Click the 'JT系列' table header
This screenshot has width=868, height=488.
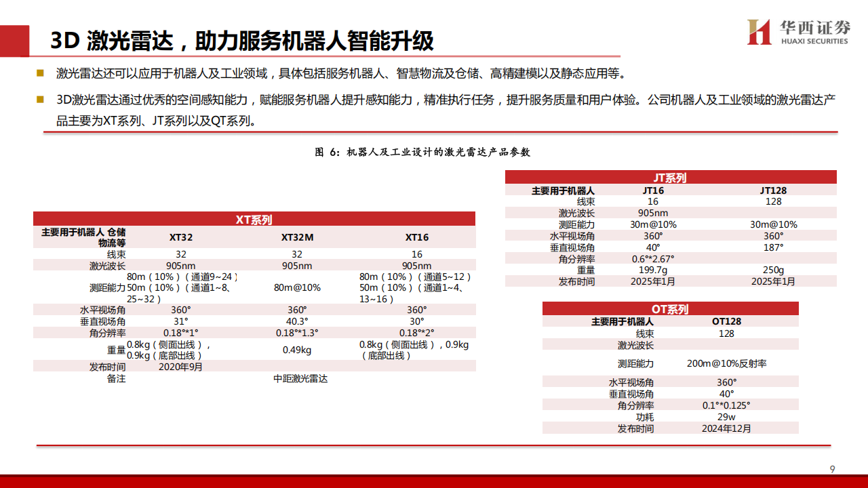point(670,178)
